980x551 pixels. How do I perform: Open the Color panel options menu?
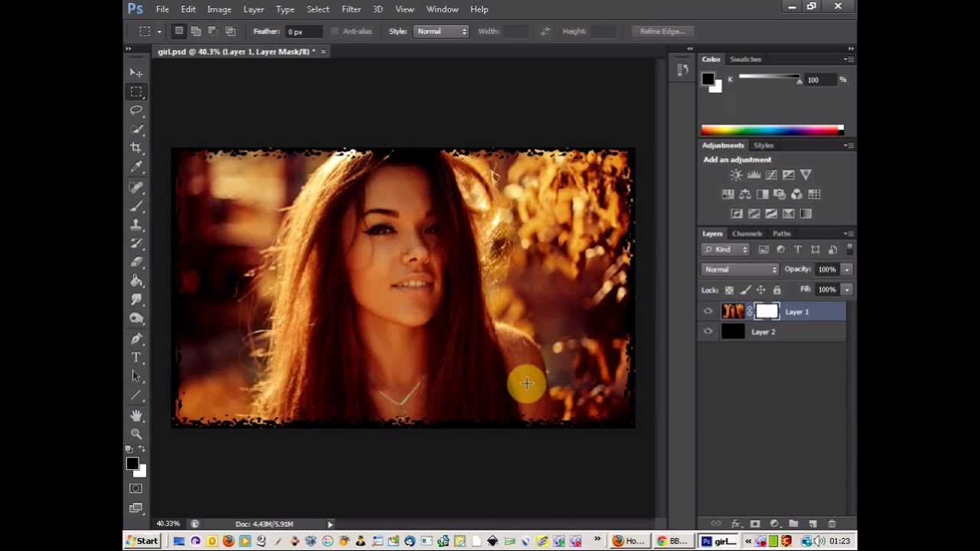pyautogui.click(x=848, y=59)
